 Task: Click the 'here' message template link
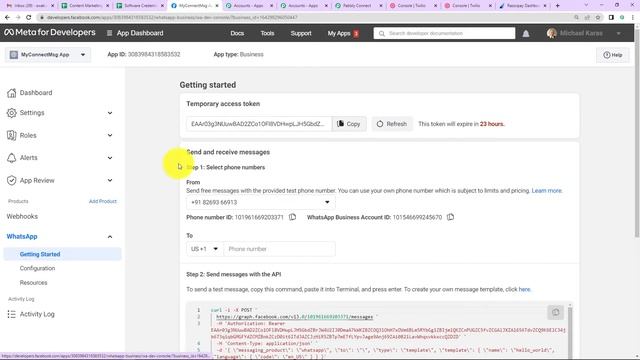pos(524,289)
